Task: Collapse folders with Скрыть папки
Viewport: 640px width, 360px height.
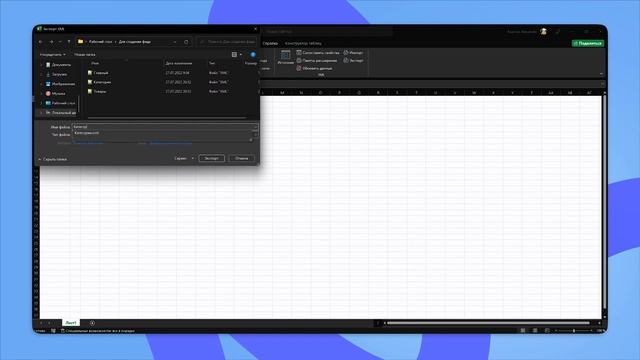Action: click(x=52, y=159)
